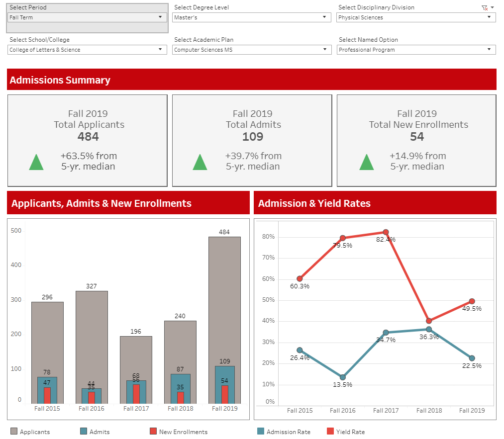Image resolution: width=504 pixels, height=439 pixels.
Task: Expand the Select School/College dropdown
Action: pyautogui.click(x=87, y=50)
